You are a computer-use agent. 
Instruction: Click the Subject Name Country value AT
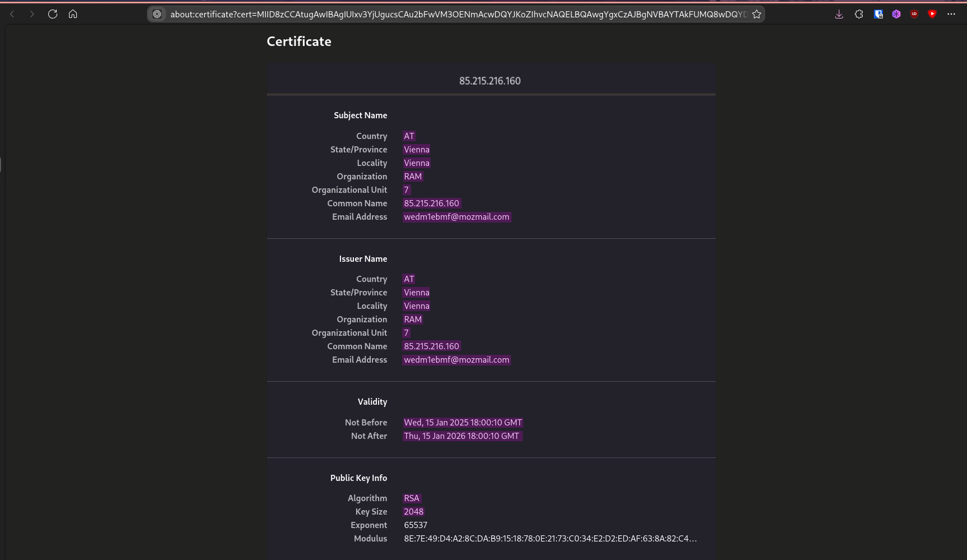pos(409,136)
